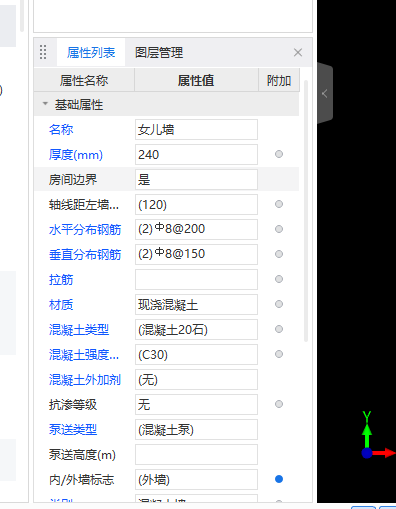Click the XY axis indicator in viewport
The height and width of the screenshot is (509, 396).
point(378,435)
